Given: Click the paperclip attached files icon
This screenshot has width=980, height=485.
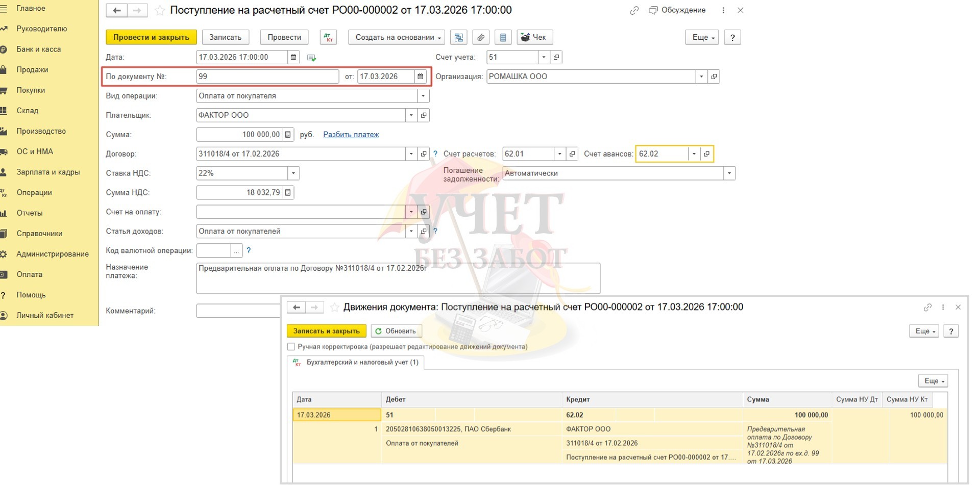Looking at the screenshot, I should click(481, 37).
